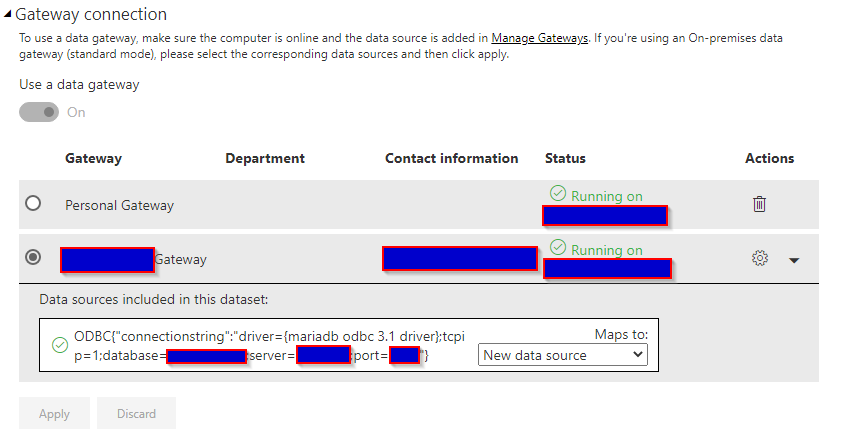Toggle the Use a data gateway switch

(39, 112)
